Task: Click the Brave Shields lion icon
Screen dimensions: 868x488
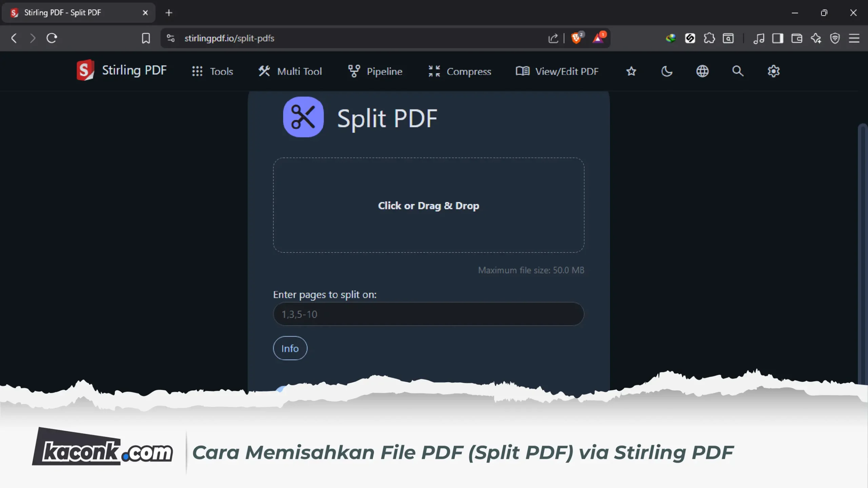Action: 576,38
